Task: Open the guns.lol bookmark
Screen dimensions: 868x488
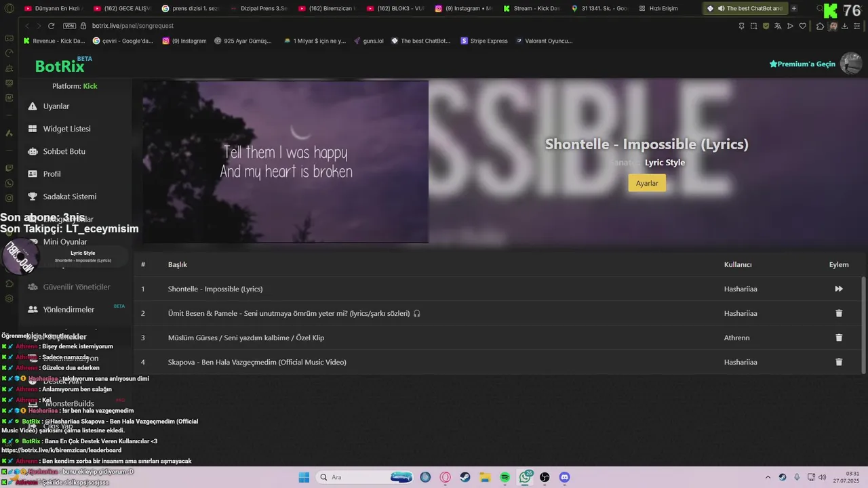Action: 368,41
